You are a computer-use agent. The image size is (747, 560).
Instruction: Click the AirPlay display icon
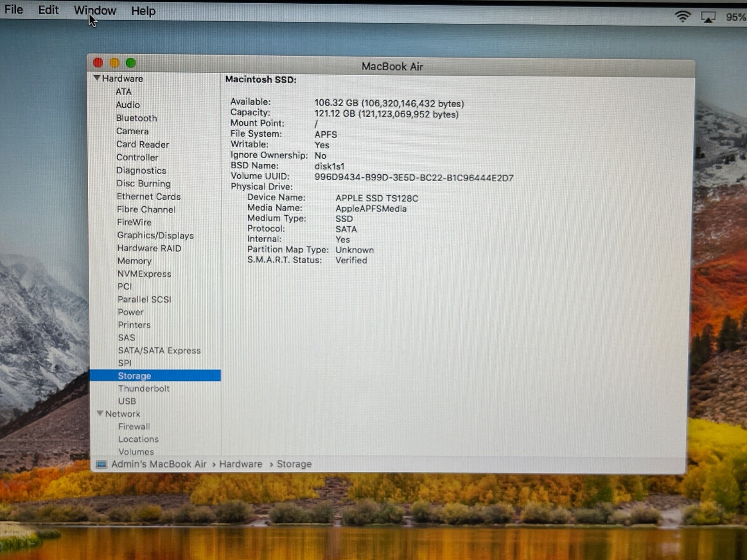[x=708, y=17]
